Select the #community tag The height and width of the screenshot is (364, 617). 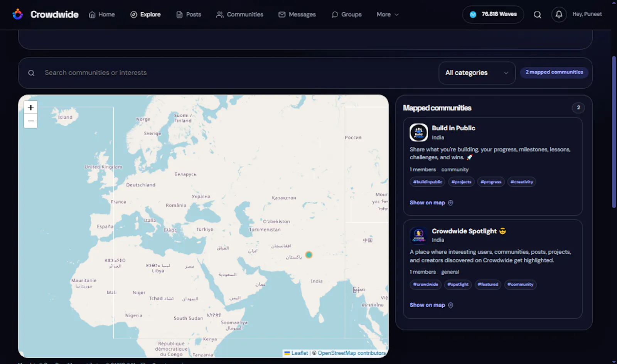[520, 285]
